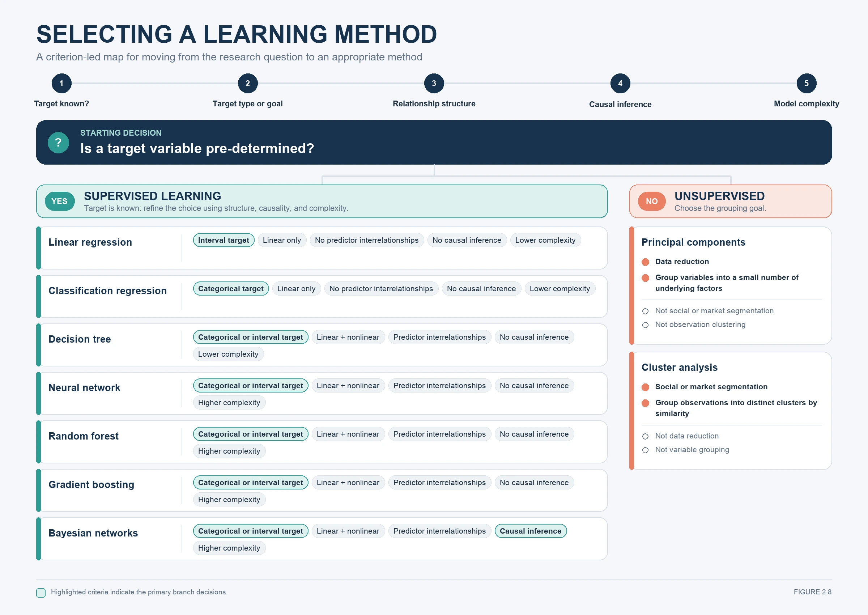This screenshot has height=615, width=868.
Task: Click Higher complexity tag in Bayesian networks row
Action: pyautogui.click(x=229, y=548)
